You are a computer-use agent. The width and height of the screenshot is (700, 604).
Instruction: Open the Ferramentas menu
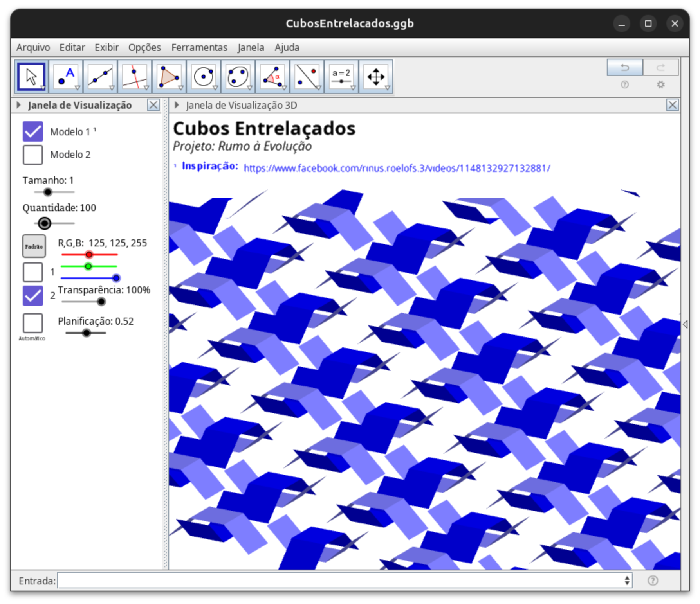coord(199,47)
